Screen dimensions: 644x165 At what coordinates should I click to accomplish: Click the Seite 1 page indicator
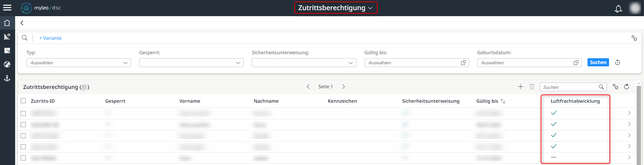pos(326,87)
